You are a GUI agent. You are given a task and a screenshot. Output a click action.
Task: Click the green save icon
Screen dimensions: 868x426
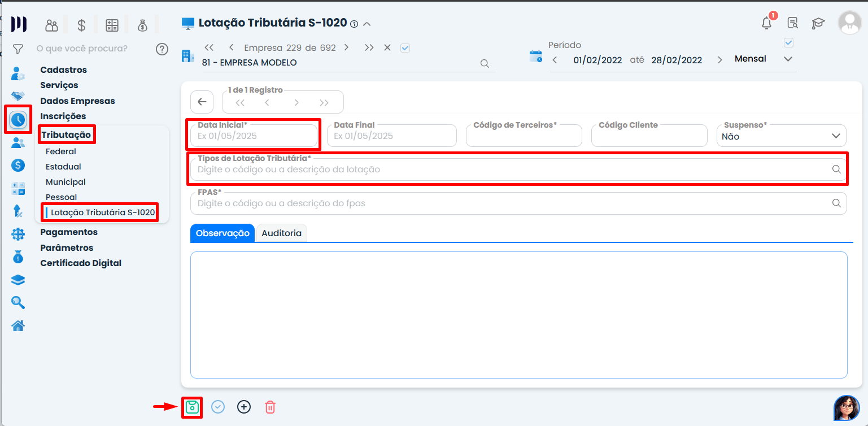click(x=192, y=407)
